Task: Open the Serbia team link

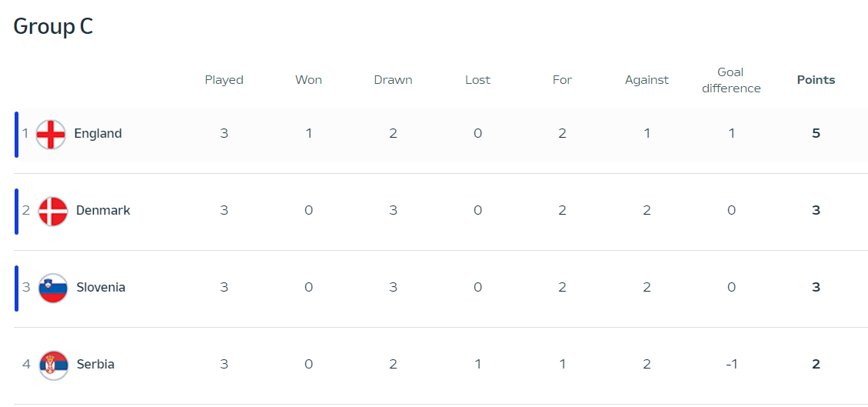Action: click(x=96, y=365)
